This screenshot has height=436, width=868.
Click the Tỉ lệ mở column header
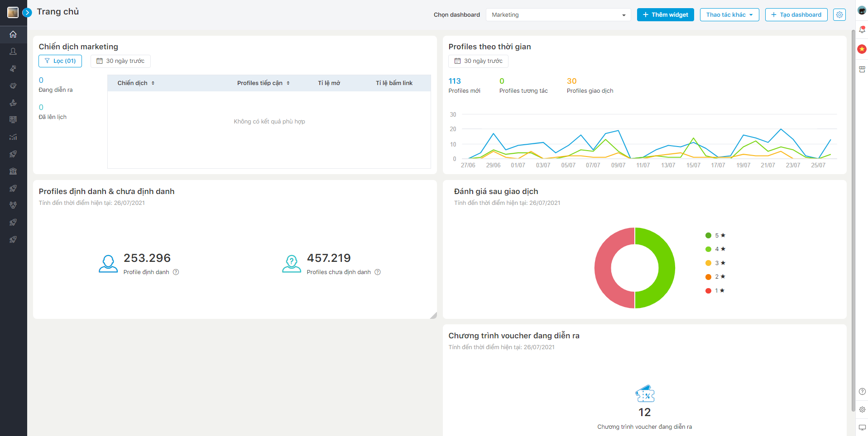(329, 83)
